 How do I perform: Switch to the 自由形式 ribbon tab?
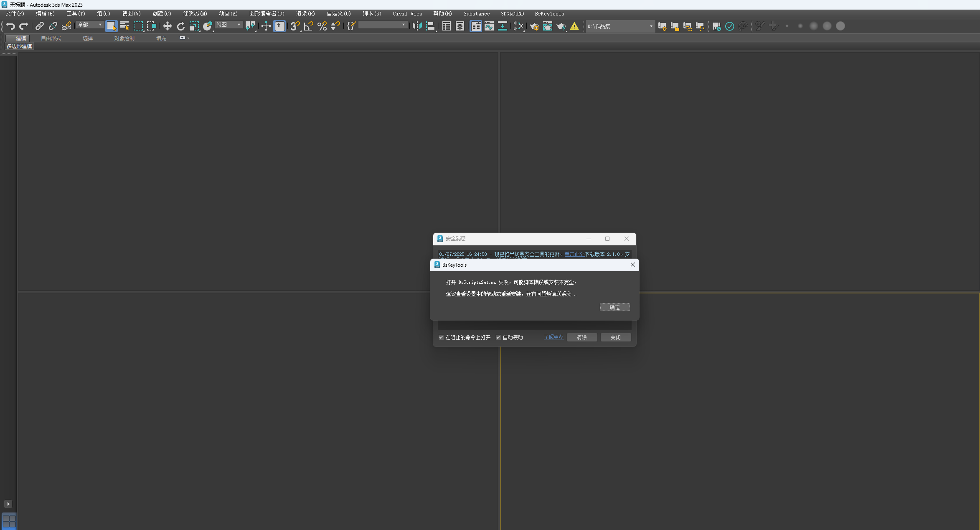[x=51, y=38]
